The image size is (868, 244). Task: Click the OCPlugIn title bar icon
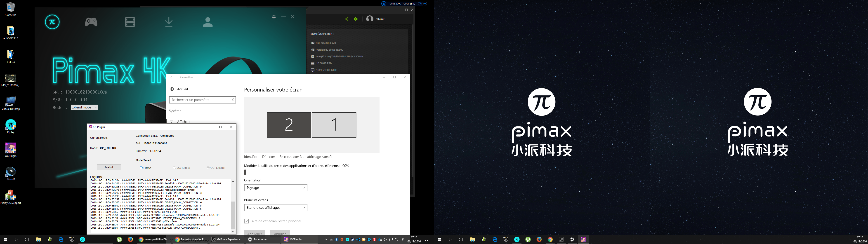90,127
